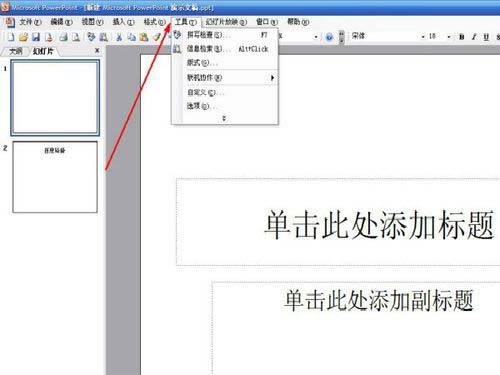This screenshot has width=500, height=375.
Task: Select 选项 in the Tools menu
Action: 225,106
